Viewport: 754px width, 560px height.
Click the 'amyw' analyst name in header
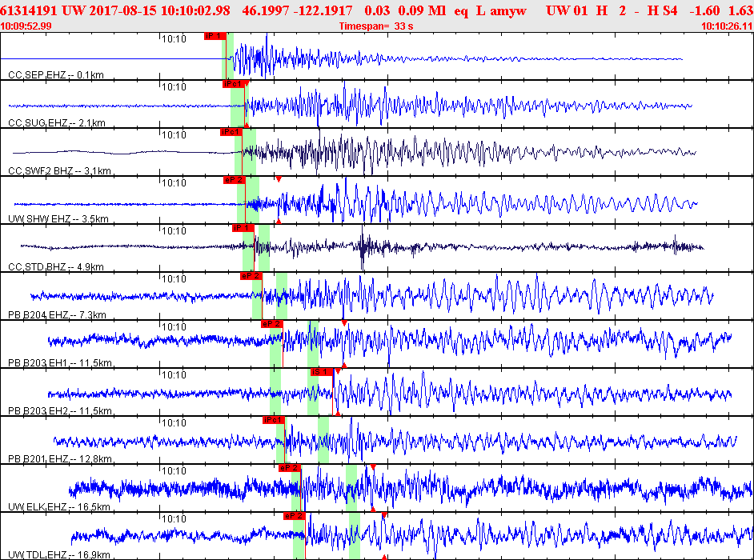point(508,10)
